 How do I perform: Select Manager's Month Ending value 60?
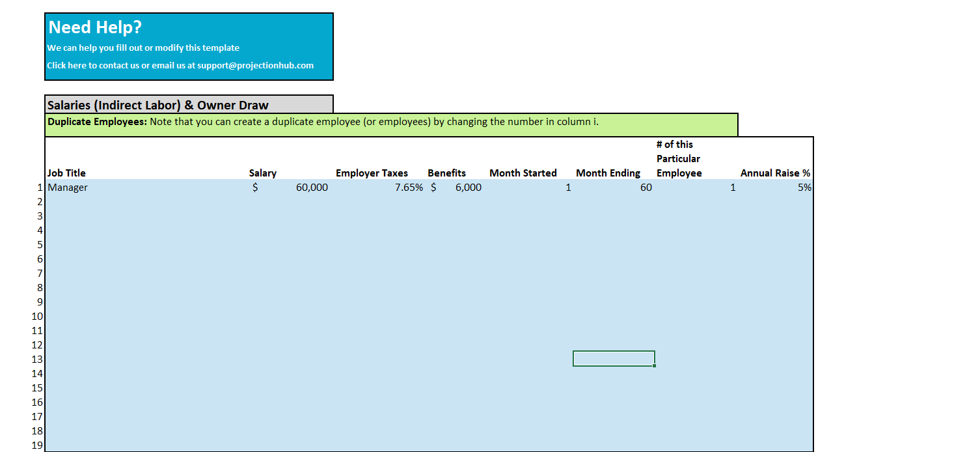coord(614,187)
